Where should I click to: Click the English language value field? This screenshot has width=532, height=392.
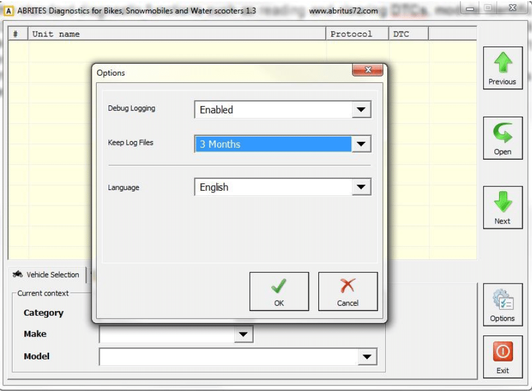273,188
